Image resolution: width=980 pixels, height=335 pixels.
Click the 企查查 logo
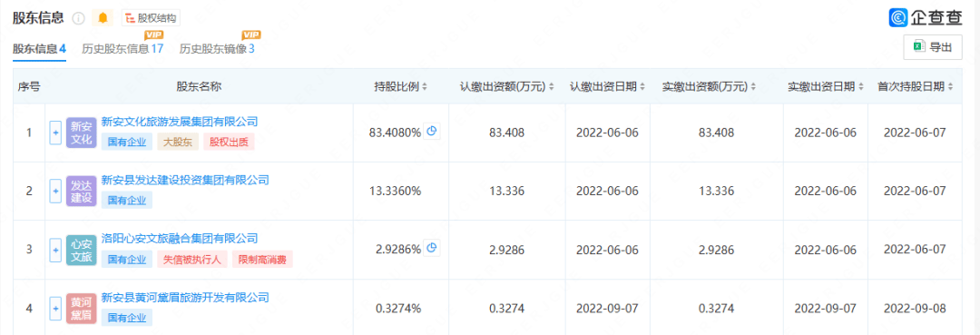click(x=926, y=17)
